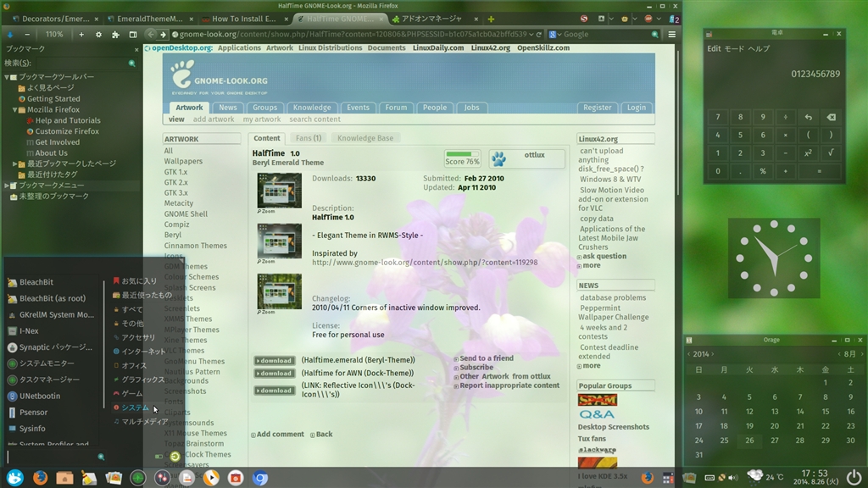This screenshot has height=488, width=868.
Task: Go to previous year in Orage calendar
Action: (x=688, y=354)
